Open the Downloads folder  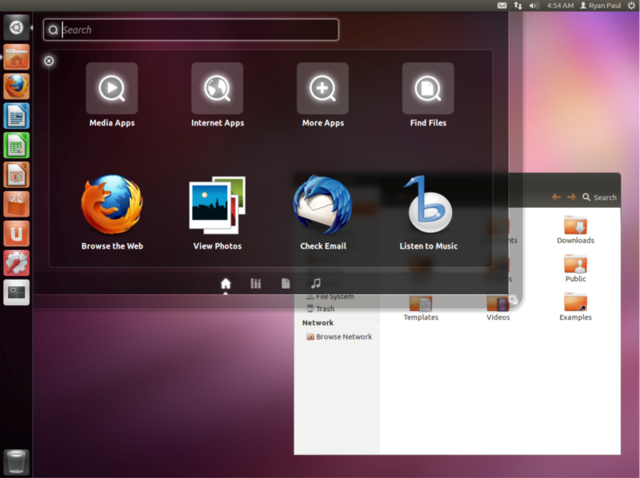point(575,229)
